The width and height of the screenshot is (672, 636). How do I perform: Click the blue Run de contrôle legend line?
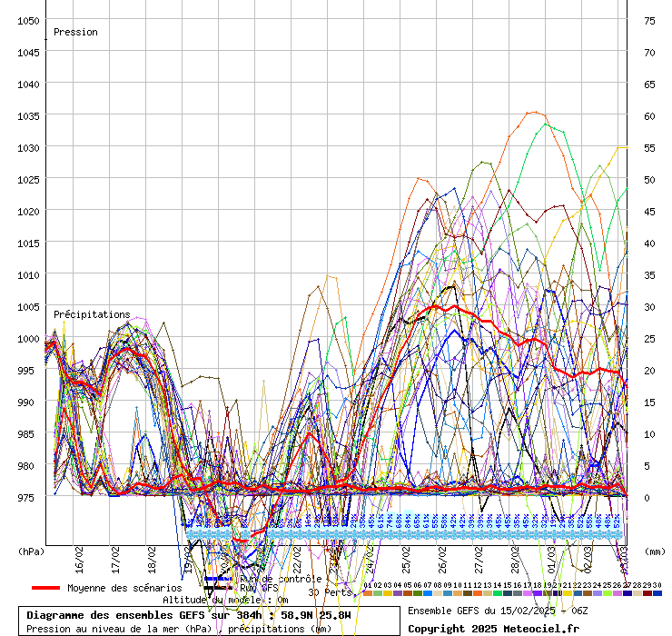pos(218,579)
